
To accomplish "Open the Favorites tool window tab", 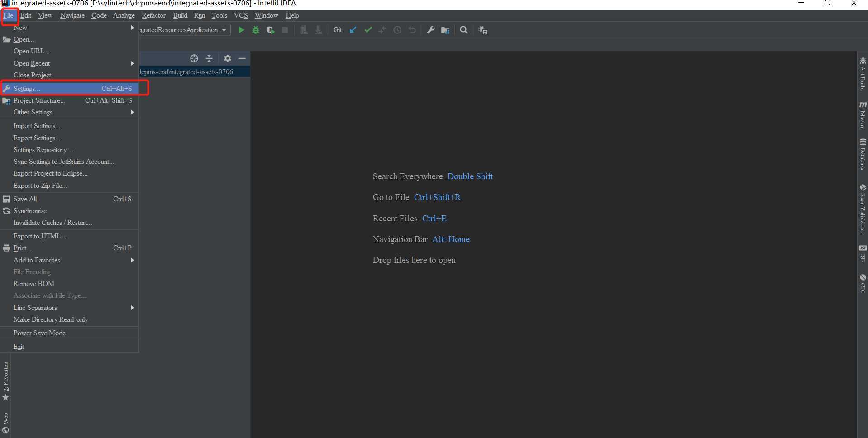I will (x=5, y=381).
